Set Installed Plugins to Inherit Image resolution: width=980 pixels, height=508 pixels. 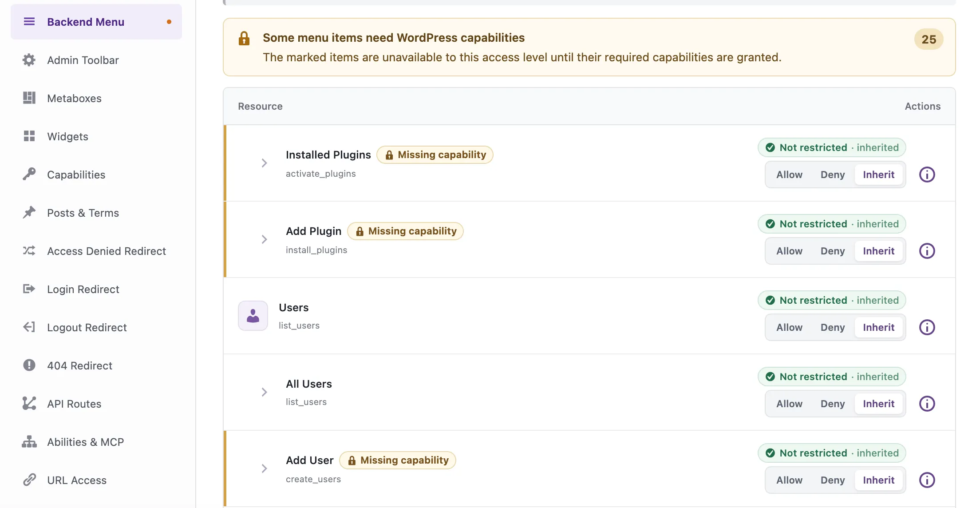click(x=879, y=175)
